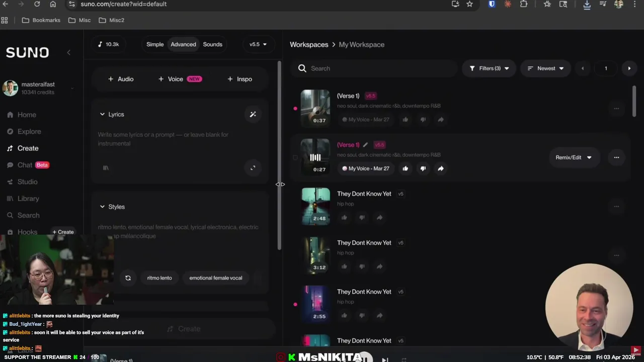
Task: Expand the lyrics editor to full size
Action: pyautogui.click(x=253, y=168)
